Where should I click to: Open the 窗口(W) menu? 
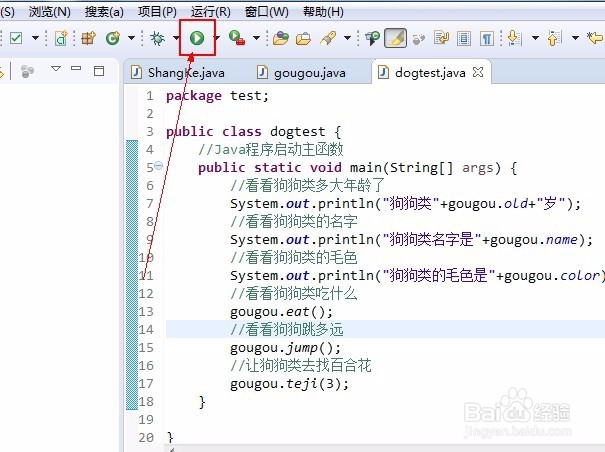(267, 12)
